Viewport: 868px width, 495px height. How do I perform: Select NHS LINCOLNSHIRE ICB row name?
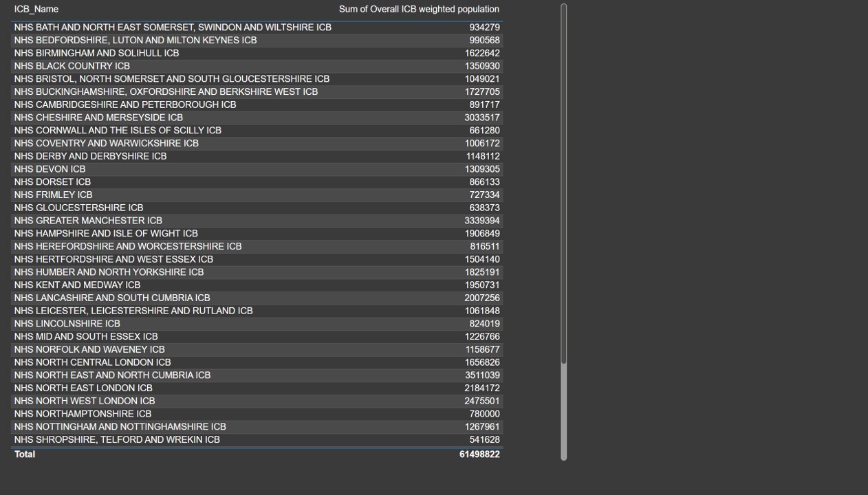[67, 324]
